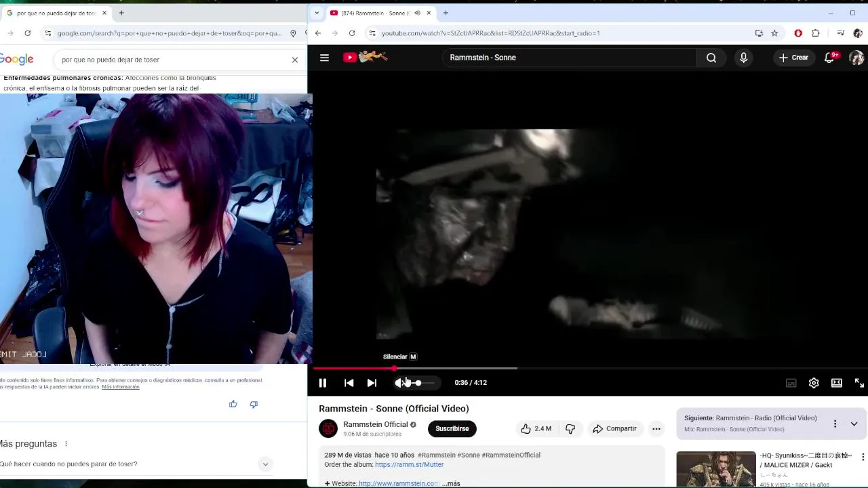The height and width of the screenshot is (488, 868).
Task: Rate the AI answer thumbs up
Action: point(233,404)
